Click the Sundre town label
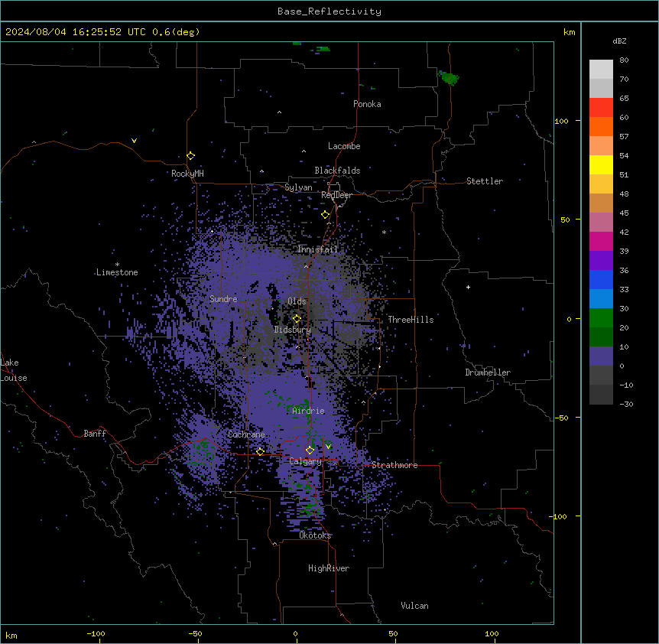 223,299
